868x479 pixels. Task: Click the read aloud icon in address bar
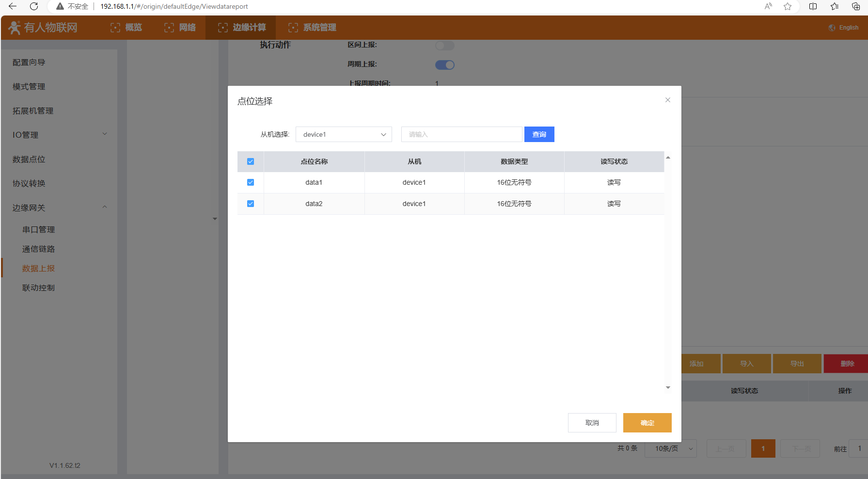click(768, 6)
